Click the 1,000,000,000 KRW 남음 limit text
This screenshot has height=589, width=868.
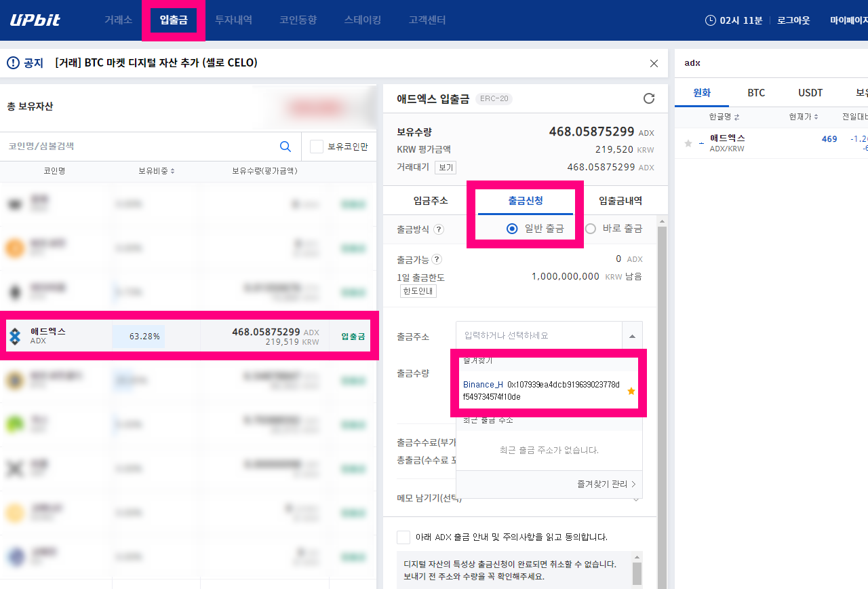(x=587, y=276)
